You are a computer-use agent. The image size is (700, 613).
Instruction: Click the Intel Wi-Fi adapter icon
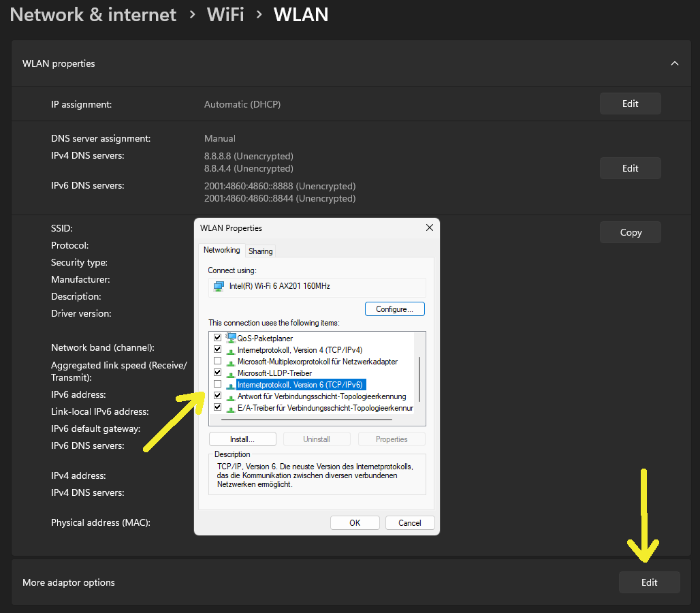pyautogui.click(x=219, y=286)
